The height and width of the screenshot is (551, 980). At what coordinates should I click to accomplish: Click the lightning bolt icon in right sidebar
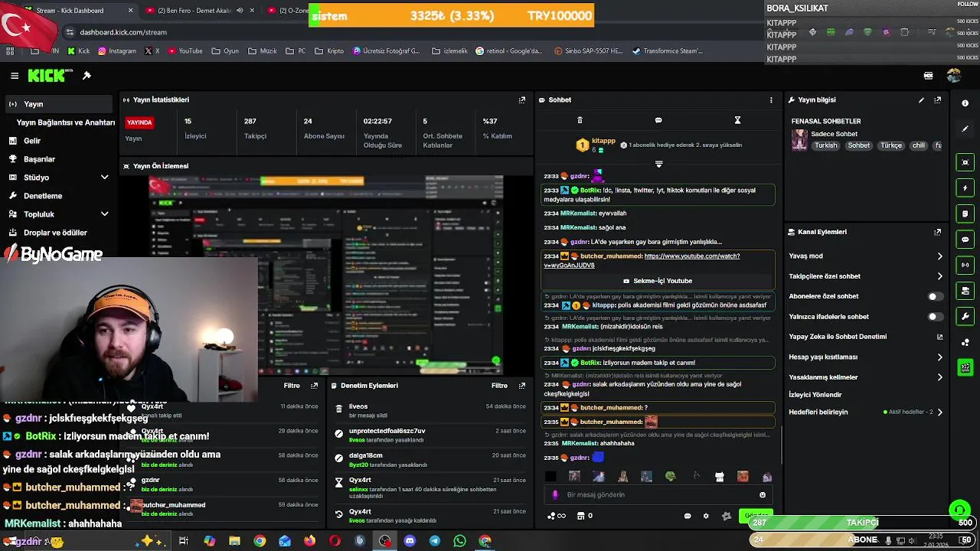pyautogui.click(x=965, y=188)
